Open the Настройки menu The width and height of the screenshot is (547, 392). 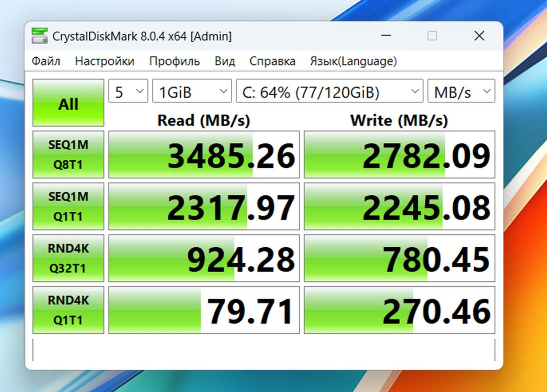pyautogui.click(x=105, y=61)
